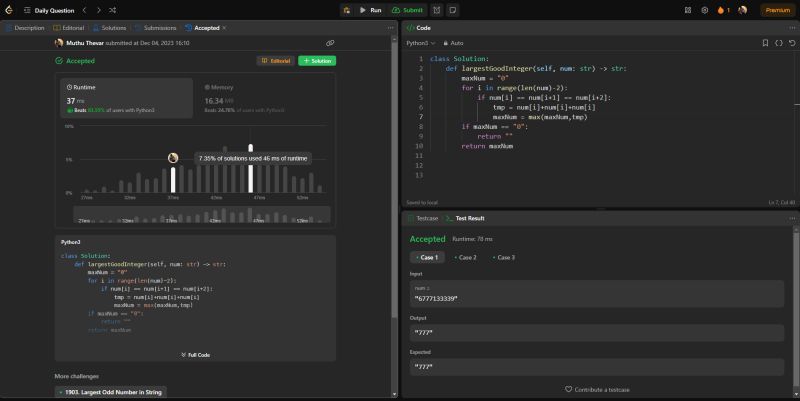Select Case 1
The image size is (800, 401).
click(427, 258)
